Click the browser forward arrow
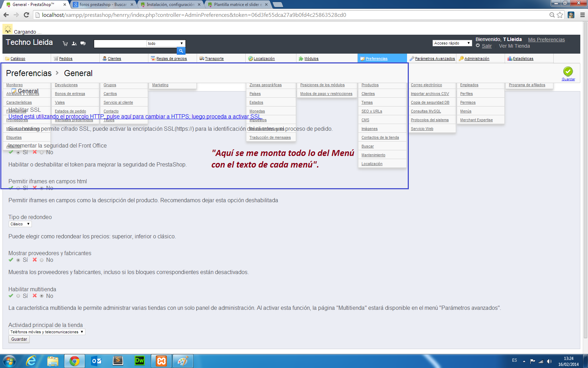588x368 pixels. tap(16, 15)
